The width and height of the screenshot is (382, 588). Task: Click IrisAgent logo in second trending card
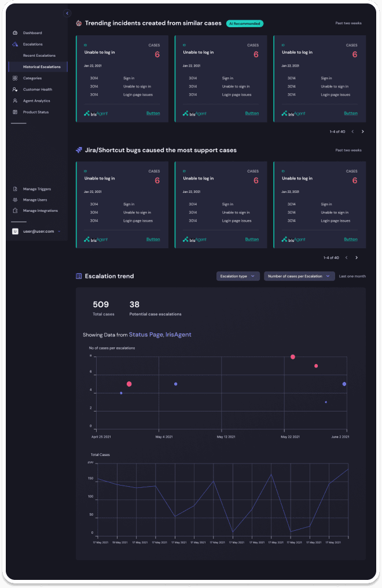pos(194,113)
